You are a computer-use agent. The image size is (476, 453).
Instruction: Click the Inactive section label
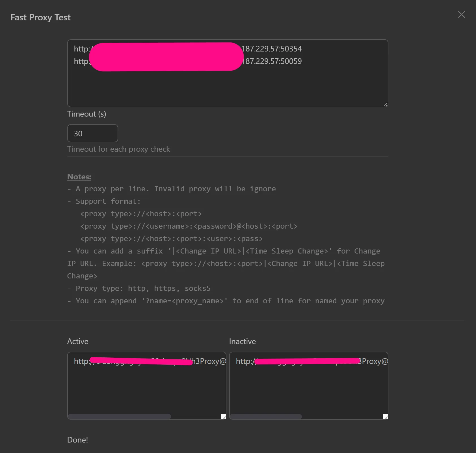click(x=242, y=341)
